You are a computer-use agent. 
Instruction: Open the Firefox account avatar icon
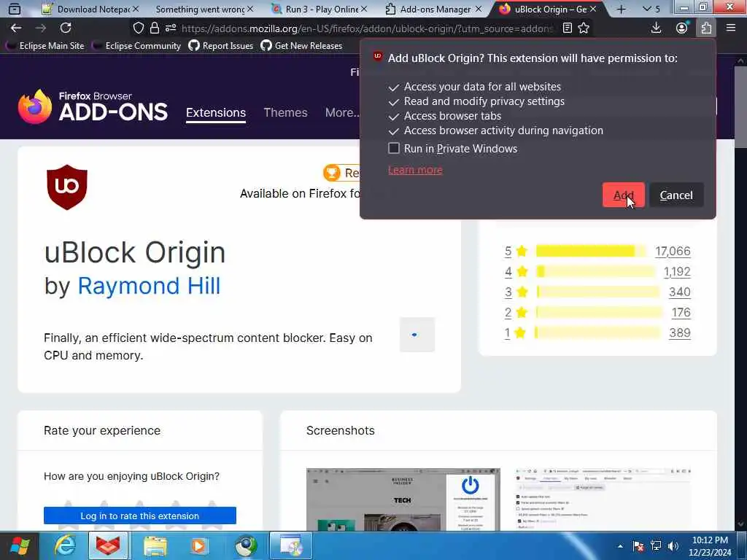(682, 28)
